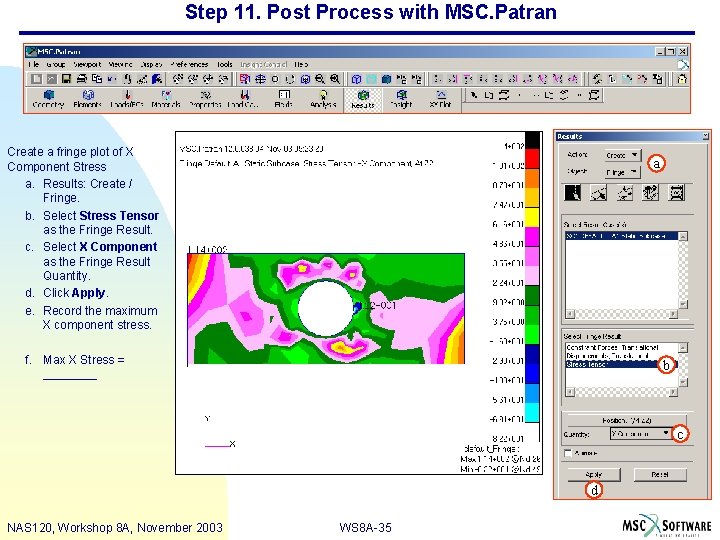The width and height of the screenshot is (720, 540).
Task: Click the yellow band in the fringe legend
Action: (532, 217)
